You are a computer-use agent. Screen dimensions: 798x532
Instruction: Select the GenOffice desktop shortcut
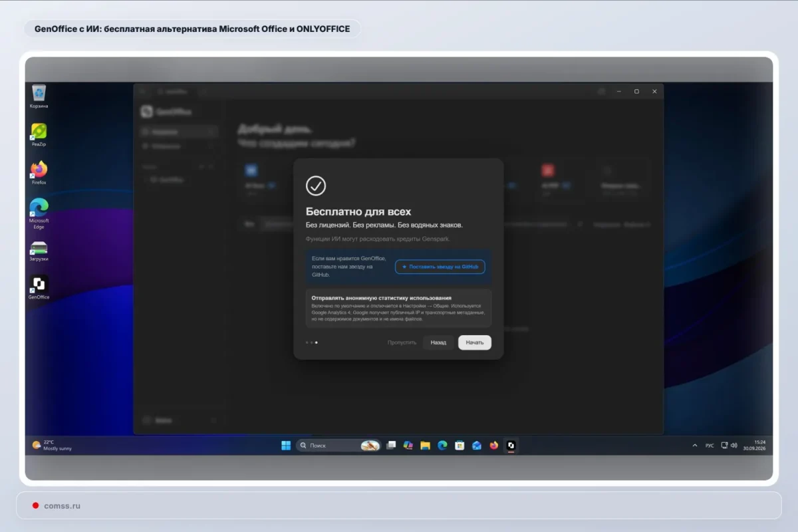coord(39,287)
